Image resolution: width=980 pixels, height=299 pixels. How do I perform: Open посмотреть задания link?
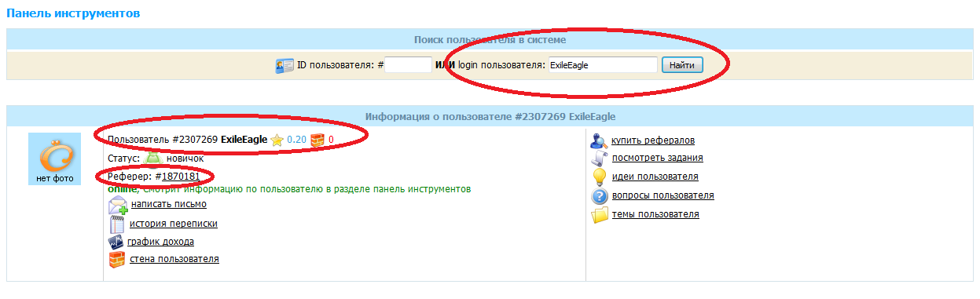pos(657,159)
